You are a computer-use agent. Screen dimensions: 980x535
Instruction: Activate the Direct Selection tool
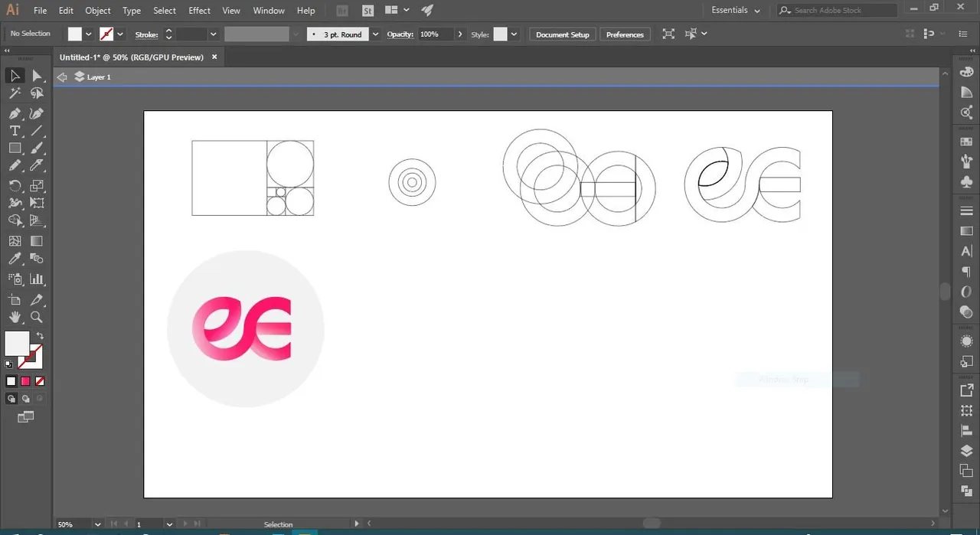(x=36, y=75)
